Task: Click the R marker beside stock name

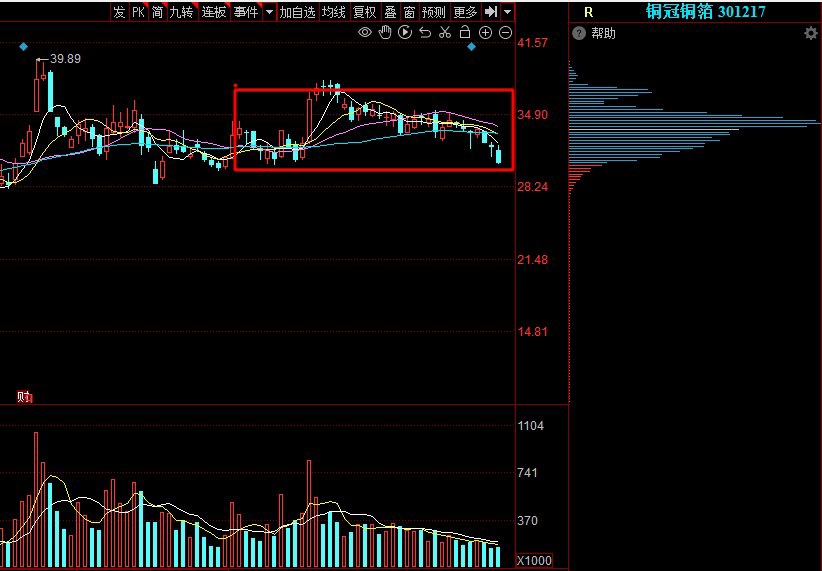Action: coord(589,12)
